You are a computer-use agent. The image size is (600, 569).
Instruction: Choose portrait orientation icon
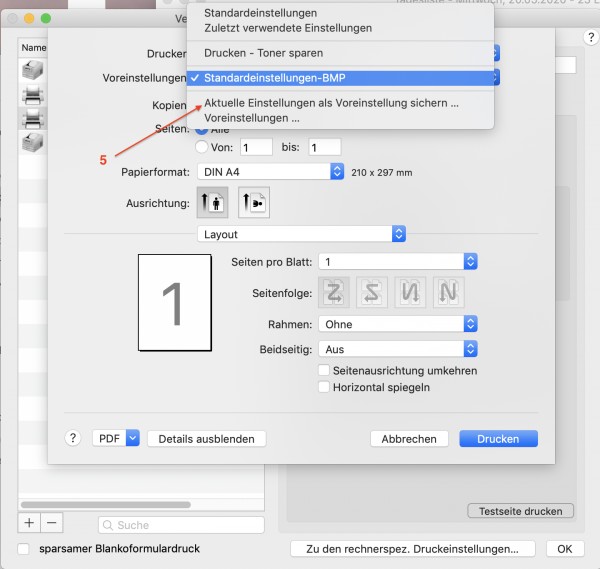click(212, 202)
